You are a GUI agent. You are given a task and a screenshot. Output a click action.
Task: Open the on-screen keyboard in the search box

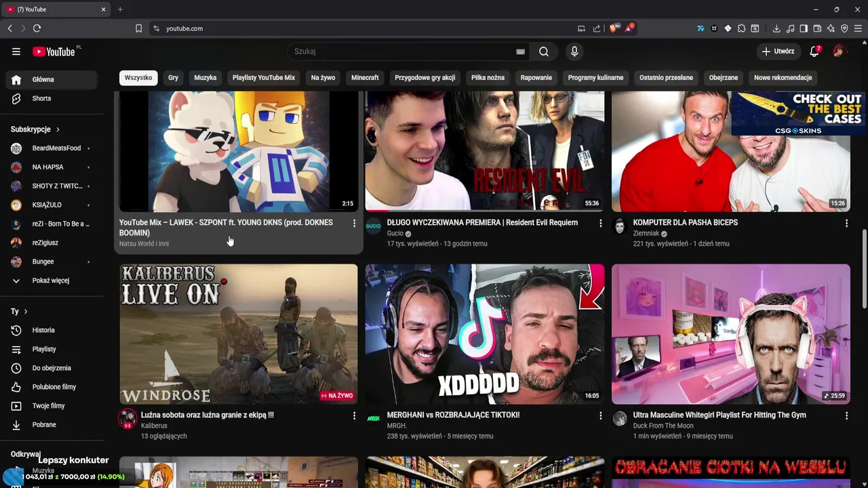click(x=520, y=52)
